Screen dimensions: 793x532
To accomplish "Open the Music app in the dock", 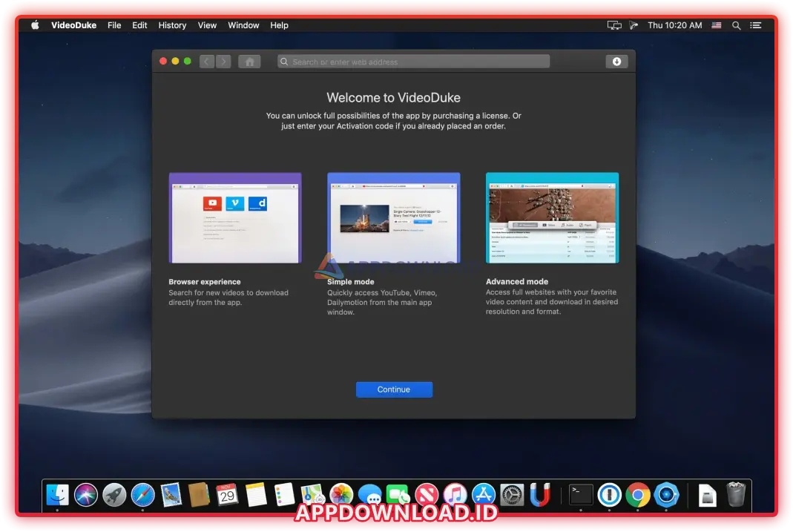I will click(x=455, y=494).
